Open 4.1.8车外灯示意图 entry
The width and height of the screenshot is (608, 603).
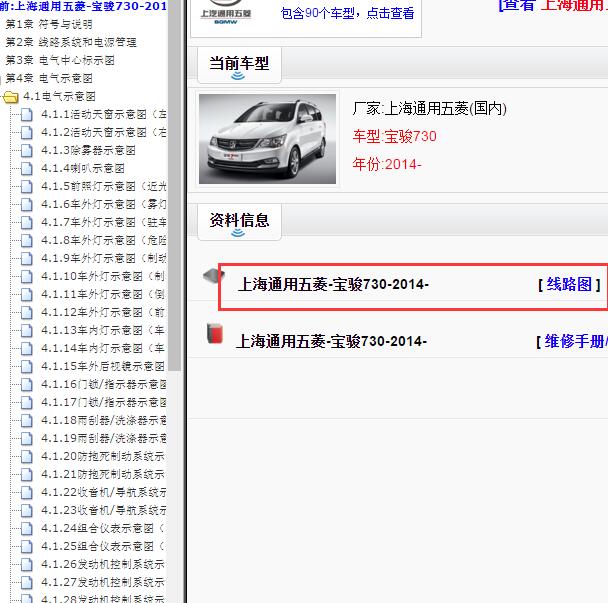(x=104, y=240)
